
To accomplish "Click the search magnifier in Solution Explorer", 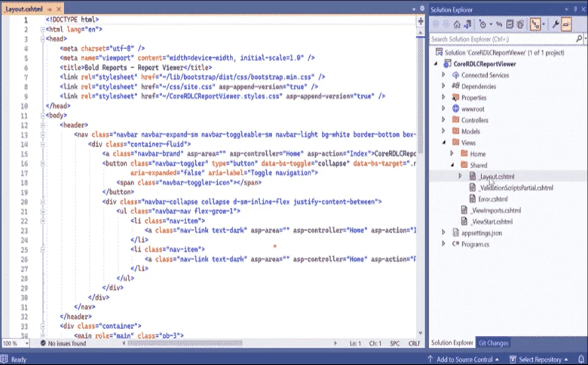I will [579, 39].
